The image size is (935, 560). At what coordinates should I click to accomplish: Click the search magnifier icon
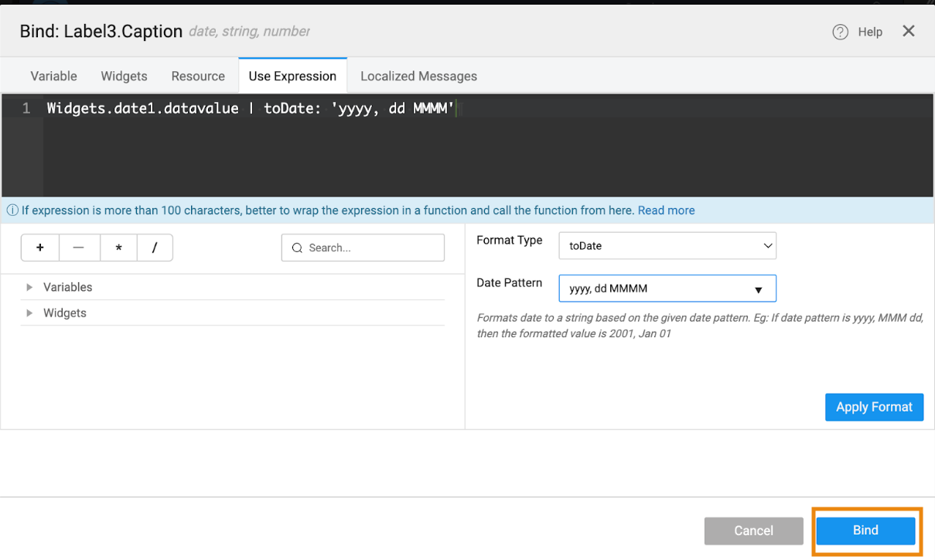tap(297, 248)
